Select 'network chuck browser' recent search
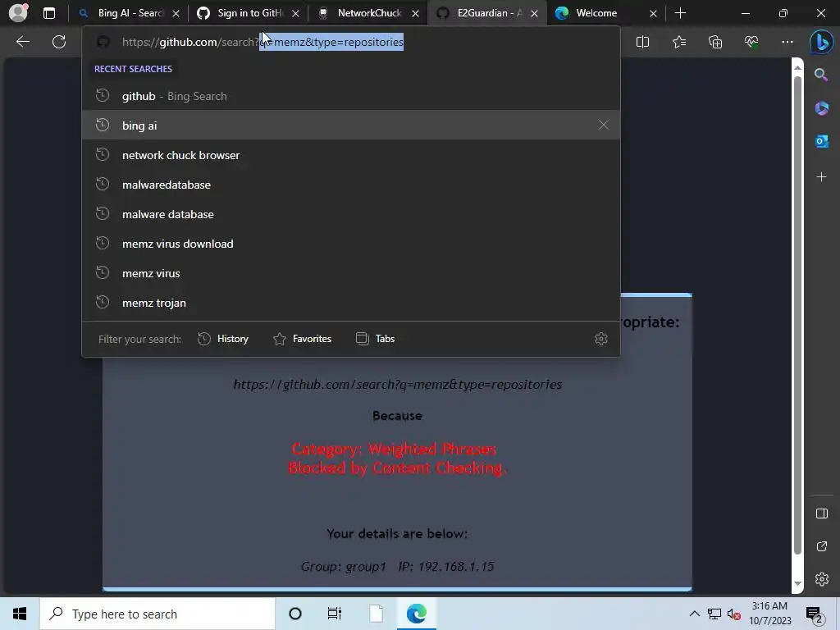Viewport: 840px width, 630px height. coord(351,155)
